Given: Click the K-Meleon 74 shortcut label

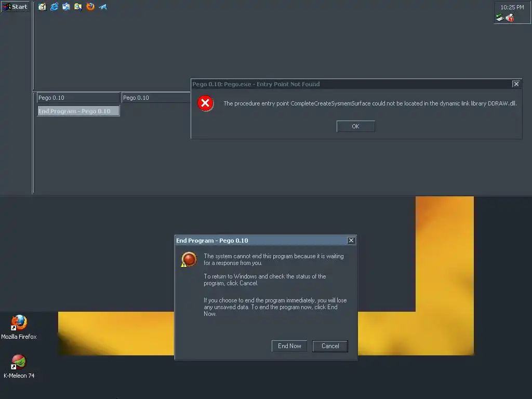Looking at the screenshot, I should point(19,376).
